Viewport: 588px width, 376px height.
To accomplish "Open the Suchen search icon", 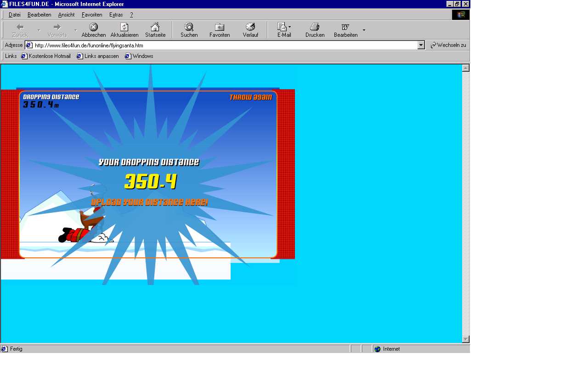I will tap(189, 27).
